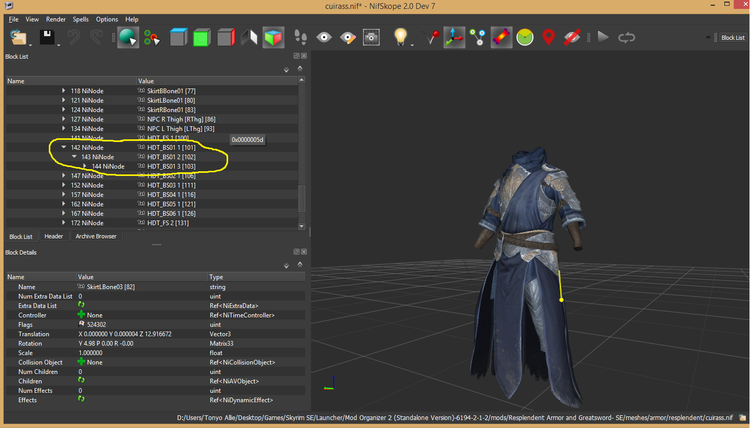Float the Block Details panel icon
The image size is (750, 430).
pyautogui.click(x=296, y=252)
